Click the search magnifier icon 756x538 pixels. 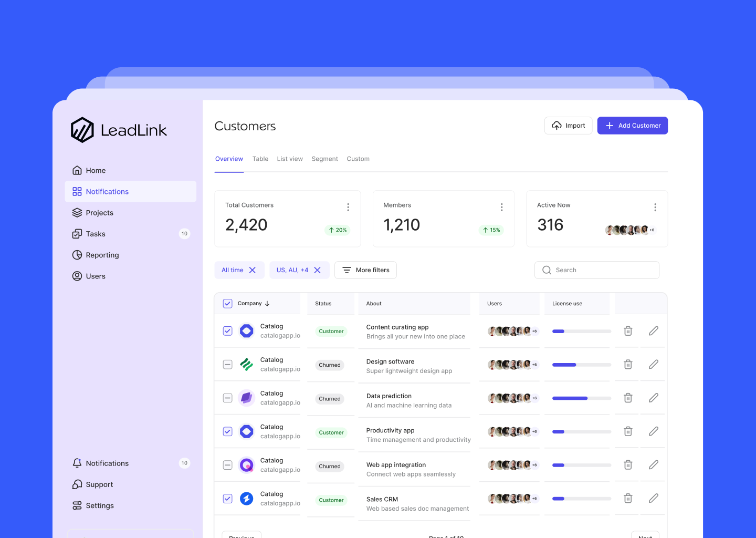(547, 270)
